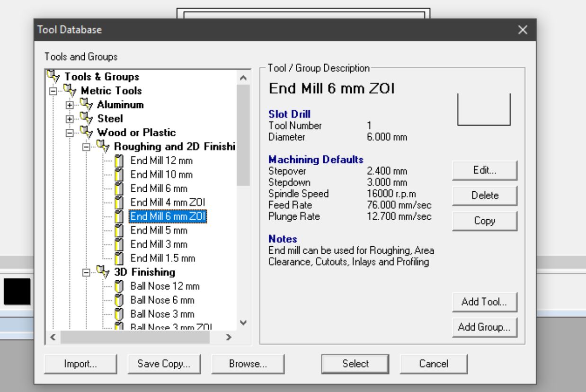Screen dimensions: 586x392
Task: Click the tool icon beside End Mill 12 mm
Action: pos(119,160)
